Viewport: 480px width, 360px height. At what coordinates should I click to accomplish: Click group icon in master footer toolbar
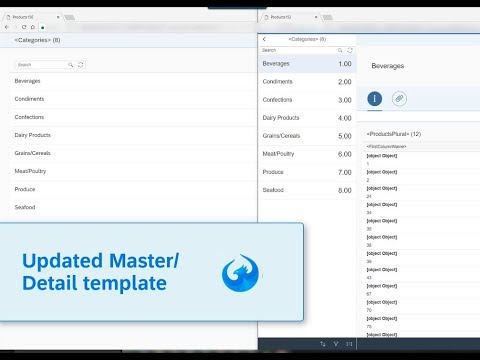tap(349, 344)
